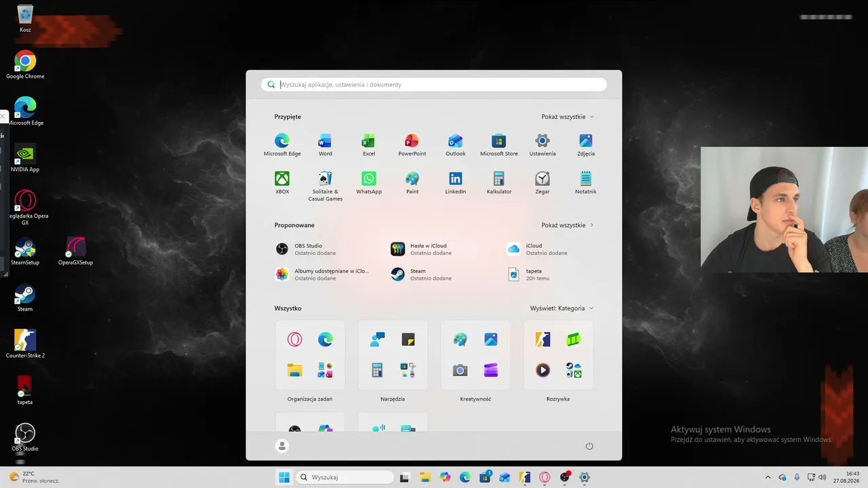Open Microsoft Store from the taskbar
This screenshot has width=868, height=488.
pyautogui.click(x=486, y=477)
